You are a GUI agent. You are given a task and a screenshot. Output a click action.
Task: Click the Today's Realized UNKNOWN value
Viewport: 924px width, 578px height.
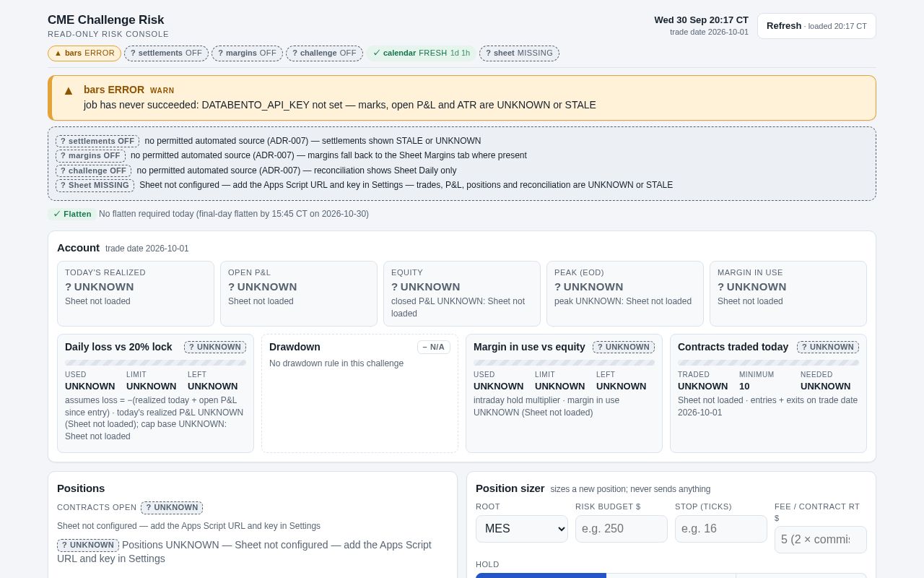point(100,287)
